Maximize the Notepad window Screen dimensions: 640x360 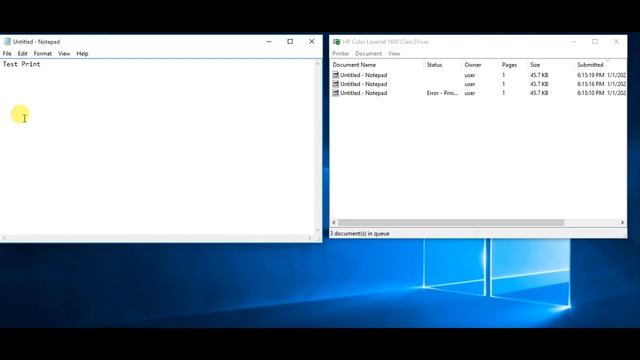290,42
